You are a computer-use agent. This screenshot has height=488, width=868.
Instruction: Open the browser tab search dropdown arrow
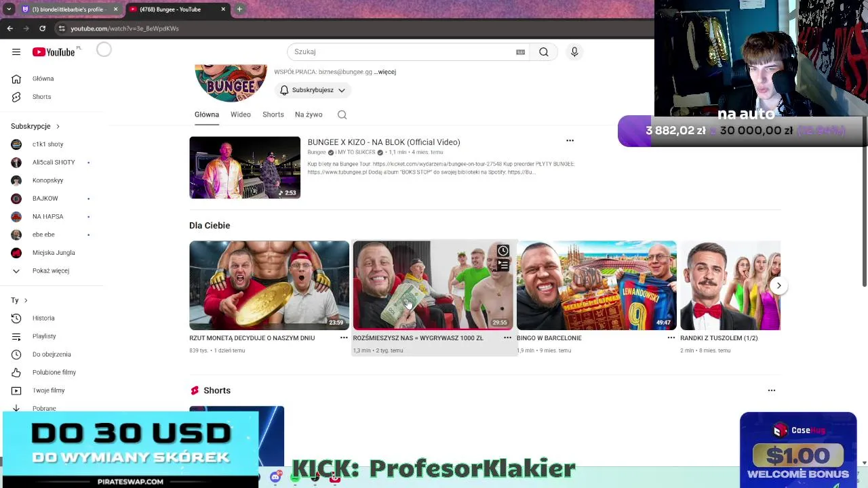9,9
